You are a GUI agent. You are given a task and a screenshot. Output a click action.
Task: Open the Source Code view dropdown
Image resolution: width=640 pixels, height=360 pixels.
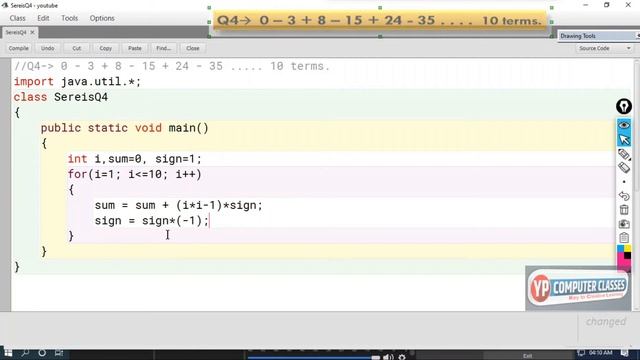click(x=604, y=48)
